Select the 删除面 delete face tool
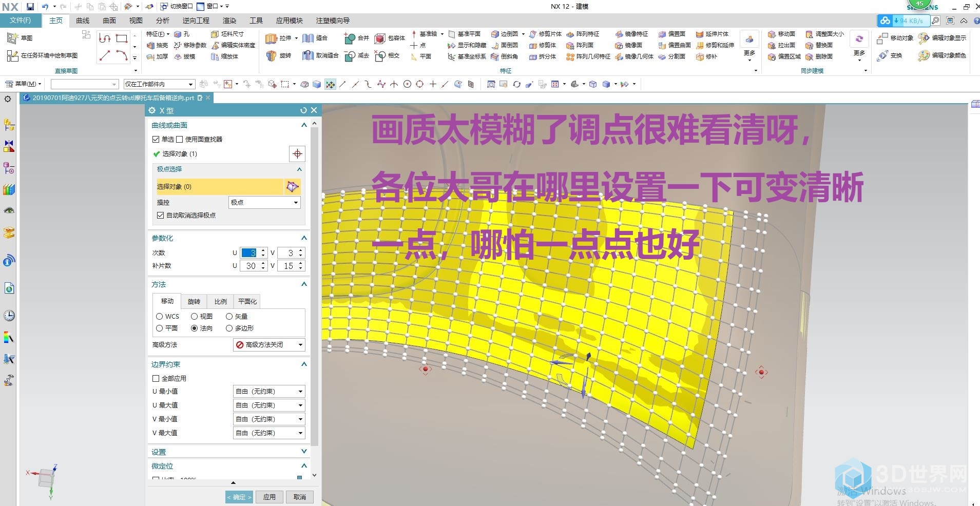Screen dimensions: 980x506 819,56
